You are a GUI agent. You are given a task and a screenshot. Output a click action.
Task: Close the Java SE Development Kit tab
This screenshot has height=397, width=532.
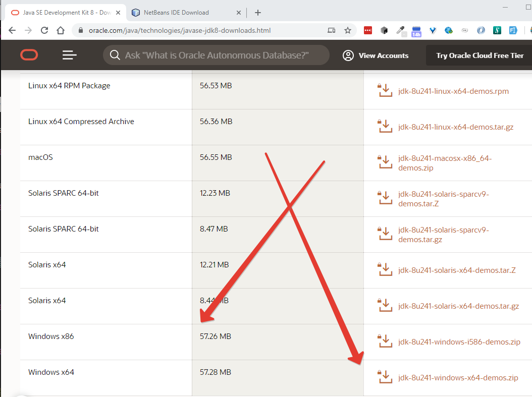click(x=118, y=13)
